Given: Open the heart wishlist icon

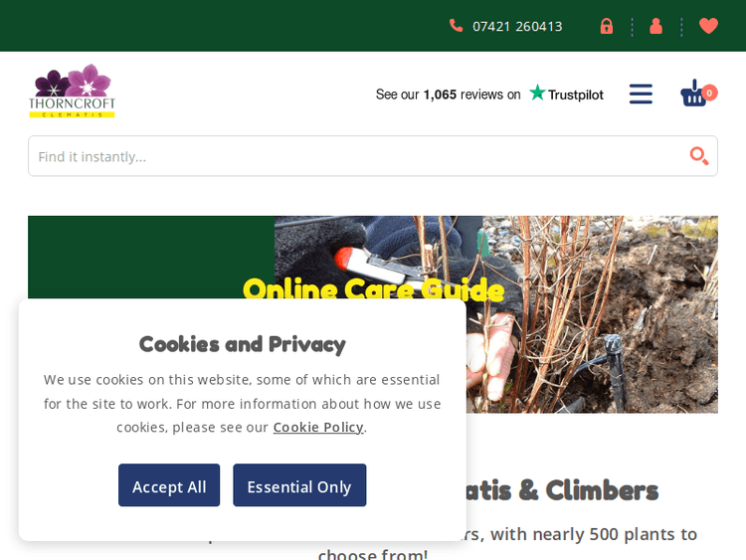Looking at the screenshot, I should coord(708,26).
